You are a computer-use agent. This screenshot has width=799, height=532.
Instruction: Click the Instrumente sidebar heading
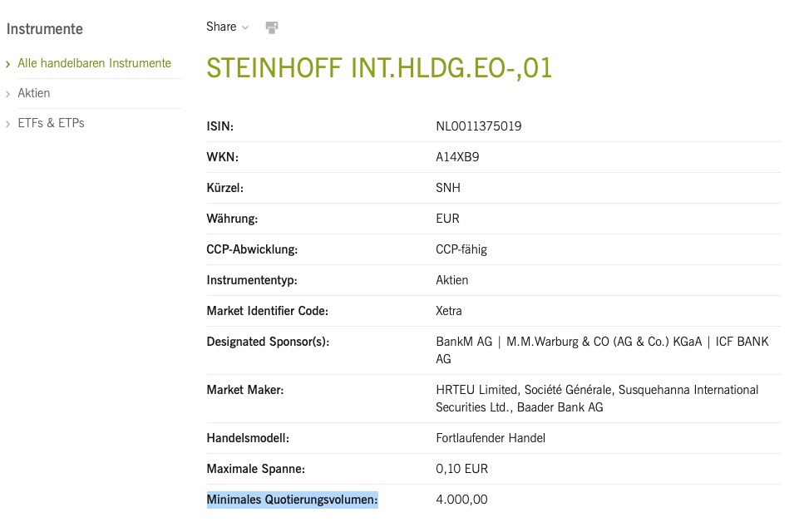[45, 29]
